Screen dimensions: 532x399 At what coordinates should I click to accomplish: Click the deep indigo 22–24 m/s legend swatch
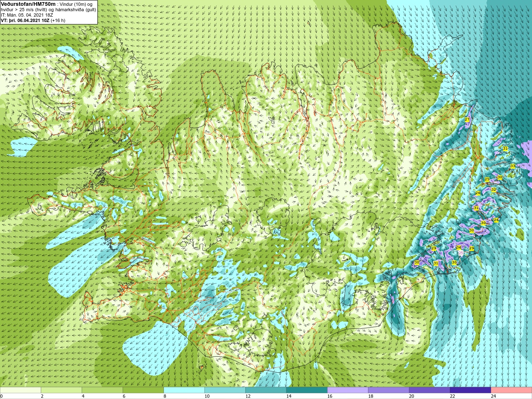(x=470, y=390)
